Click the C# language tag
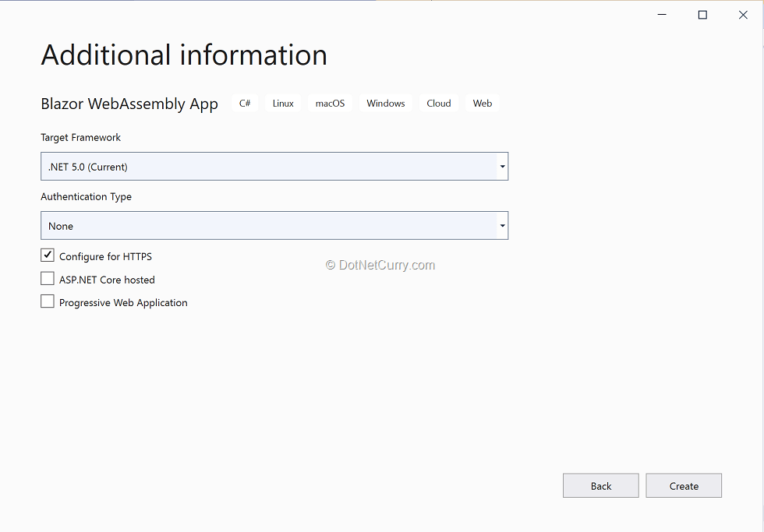Screen dimensions: 764x532 tap(245, 104)
